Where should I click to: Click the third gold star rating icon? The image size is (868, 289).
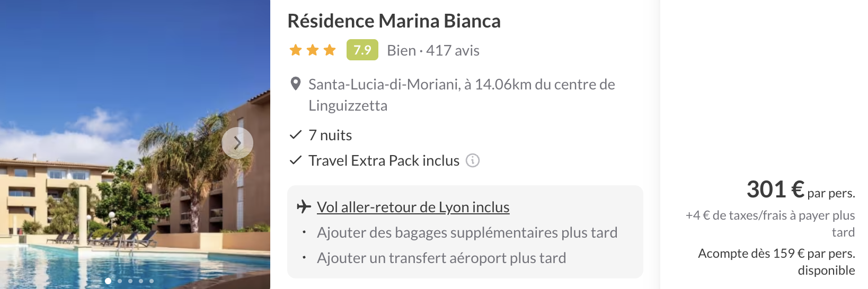(330, 50)
